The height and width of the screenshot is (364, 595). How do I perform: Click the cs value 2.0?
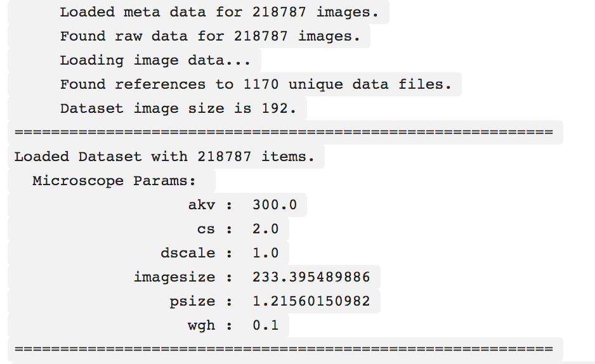click(266, 229)
